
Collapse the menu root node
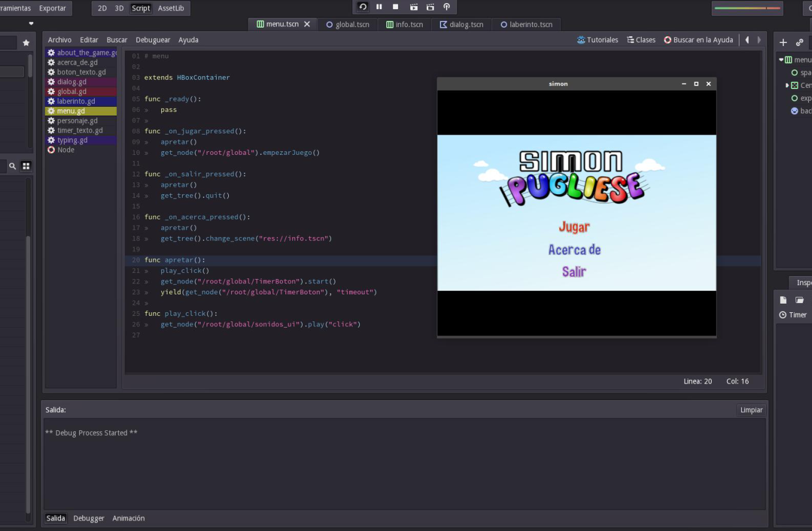[x=781, y=60]
